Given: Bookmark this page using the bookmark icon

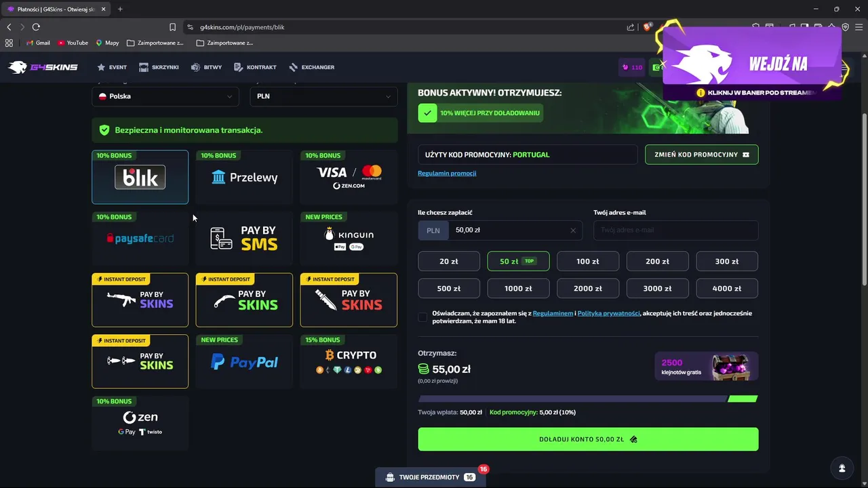Looking at the screenshot, I should (x=172, y=27).
